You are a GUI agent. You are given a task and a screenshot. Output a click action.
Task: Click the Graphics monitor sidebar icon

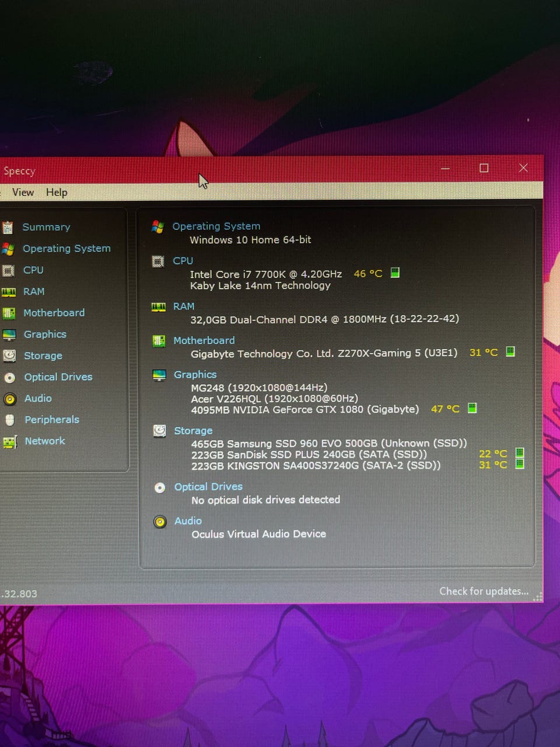click(x=9, y=335)
